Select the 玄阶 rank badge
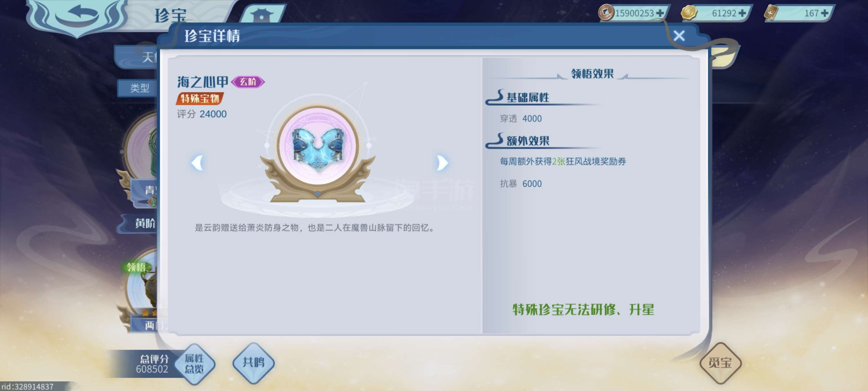Image resolution: width=868 pixels, height=391 pixels. (248, 82)
